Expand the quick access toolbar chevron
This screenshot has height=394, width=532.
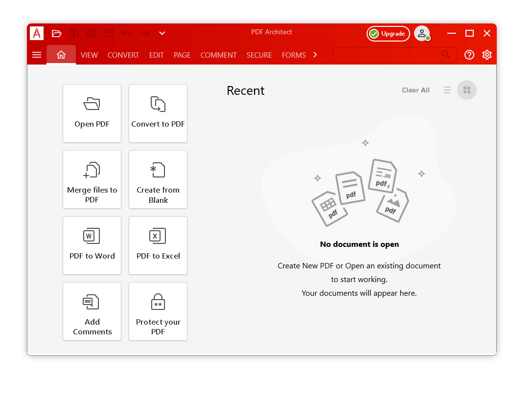pos(162,33)
